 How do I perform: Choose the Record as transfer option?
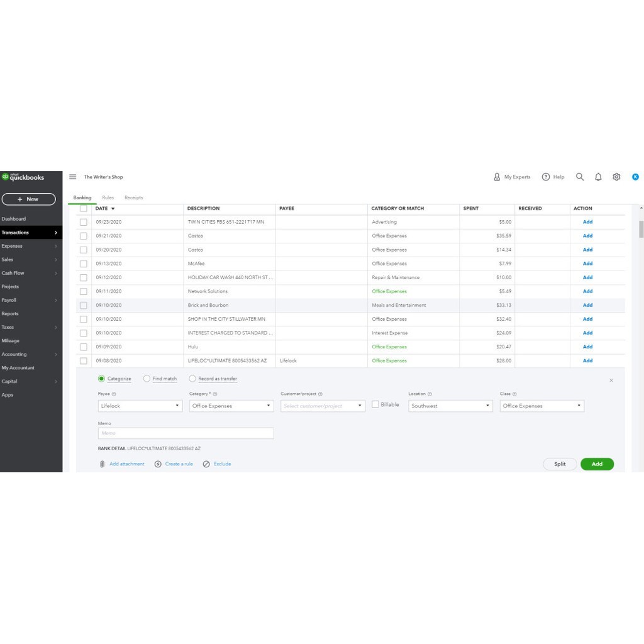click(192, 379)
